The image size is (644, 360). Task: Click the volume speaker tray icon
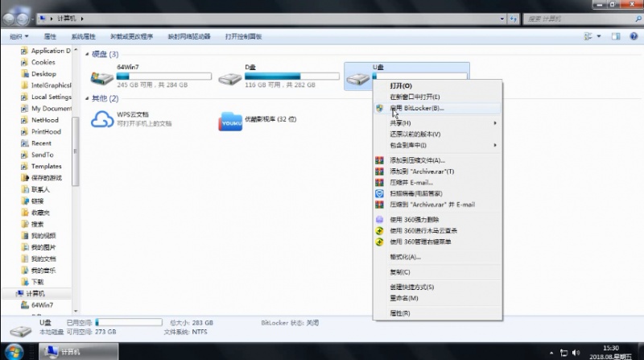(576, 353)
